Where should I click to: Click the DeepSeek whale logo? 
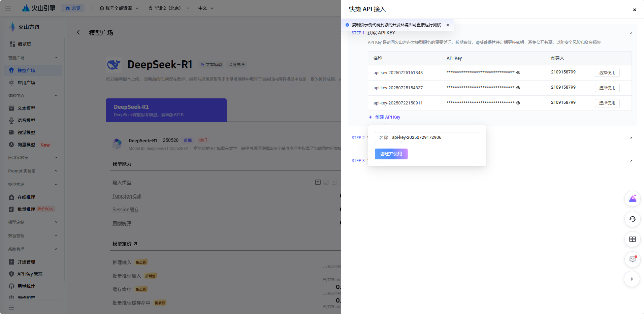coord(114,64)
